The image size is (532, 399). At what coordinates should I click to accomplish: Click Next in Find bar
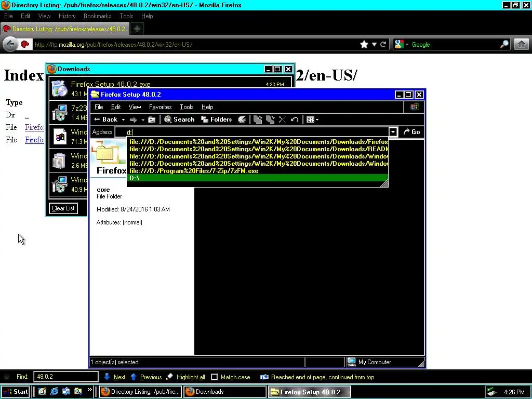click(114, 377)
